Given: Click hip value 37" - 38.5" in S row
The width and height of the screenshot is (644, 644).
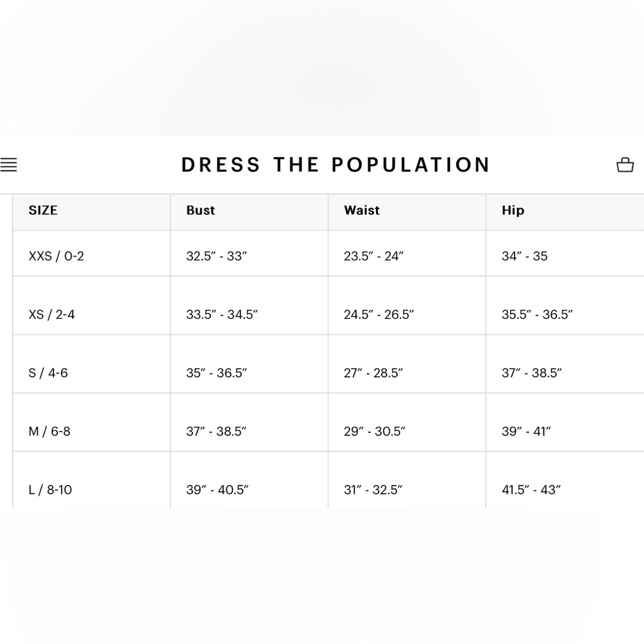Looking at the screenshot, I should pos(531,373).
